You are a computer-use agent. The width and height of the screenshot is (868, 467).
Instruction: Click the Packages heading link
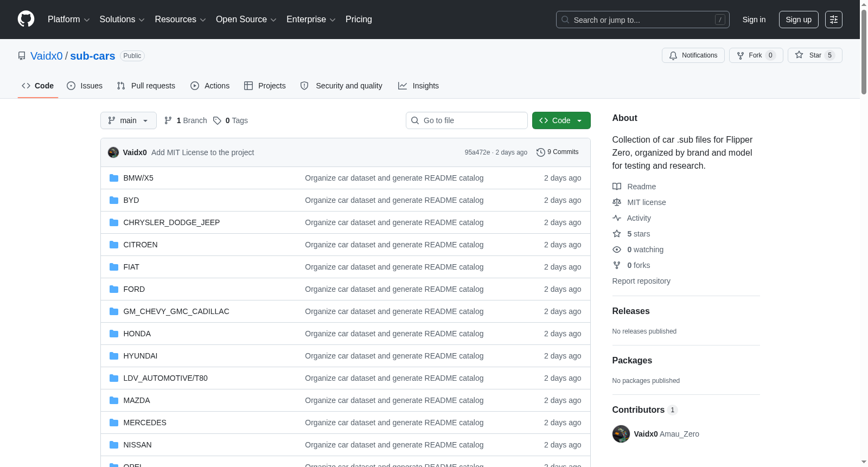click(x=632, y=361)
